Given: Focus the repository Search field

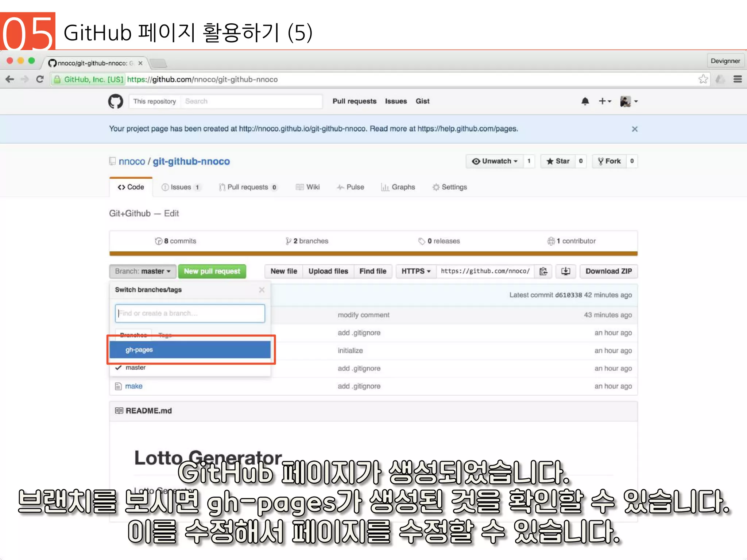Looking at the screenshot, I should (x=252, y=101).
